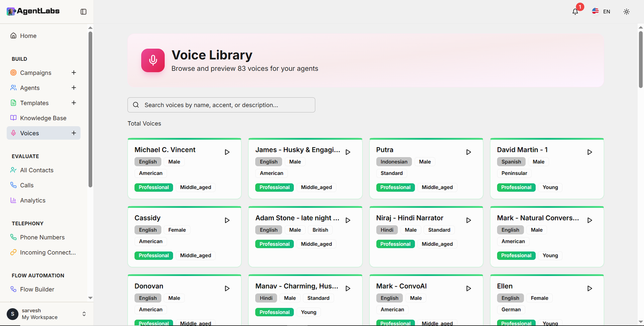This screenshot has width=644, height=326.
Task: Play Cassidy voice preview
Action: 227,220
